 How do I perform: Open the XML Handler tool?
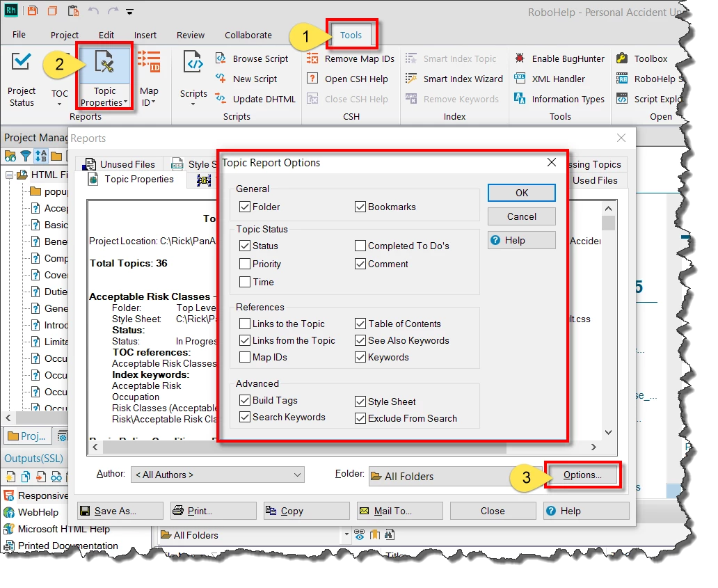550,79
